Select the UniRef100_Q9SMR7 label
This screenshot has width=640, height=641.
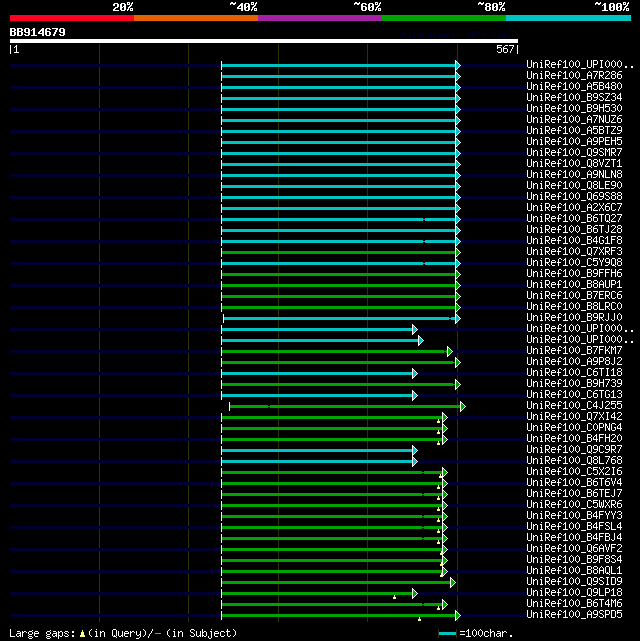click(574, 153)
